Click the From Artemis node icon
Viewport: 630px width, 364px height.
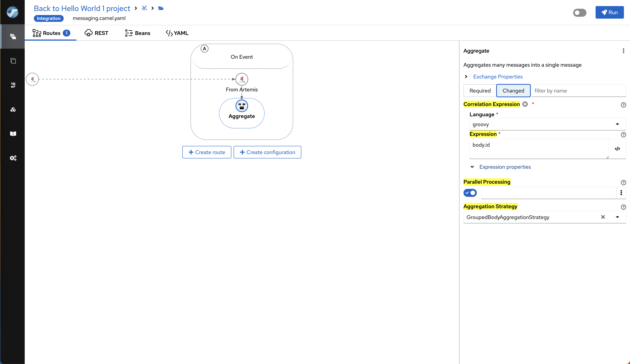[x=241, y=79]
